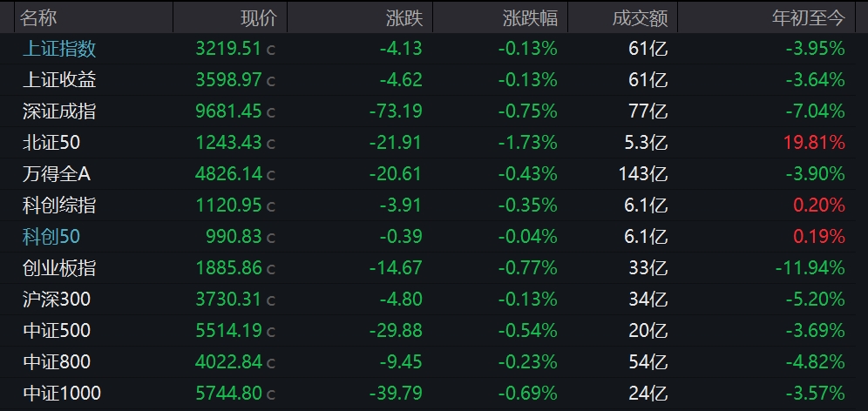Sort by the 涨跌 column header
The image size is (868, 411).
pos(404,17)
